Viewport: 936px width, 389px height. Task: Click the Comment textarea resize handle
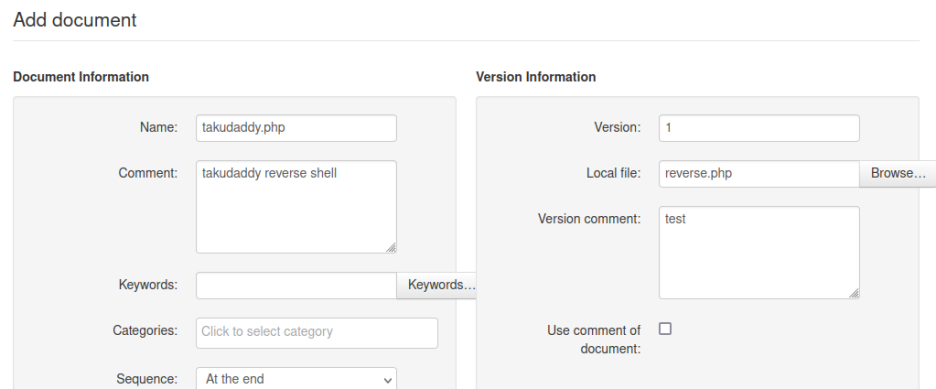(x=391, y=248)
